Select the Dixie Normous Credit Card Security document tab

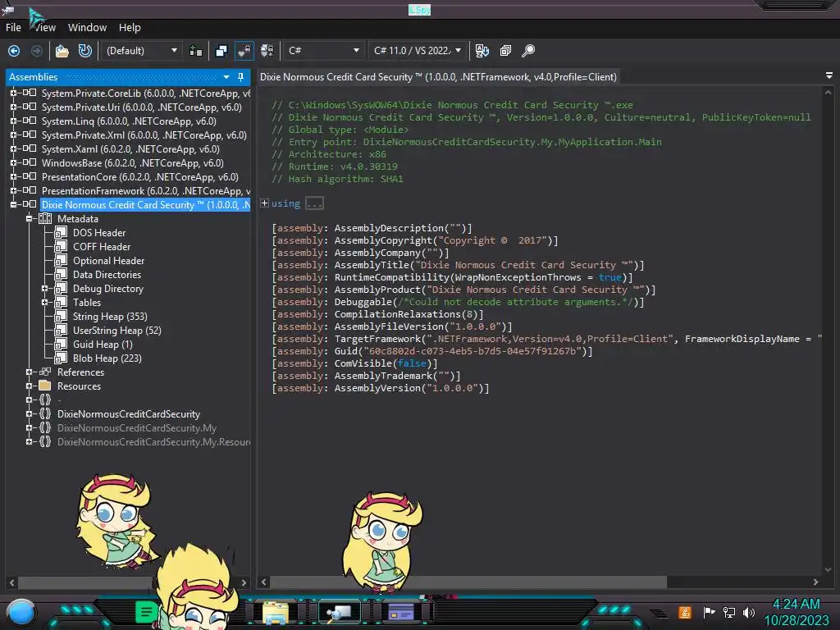pyautogui.click(x=438, y=77)
